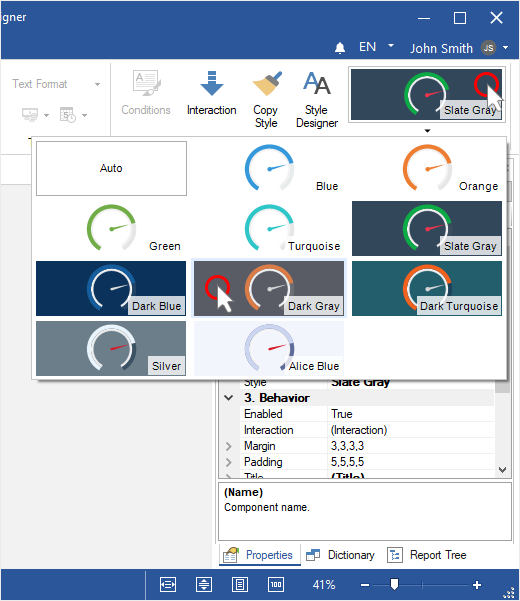Image resolution: width=520 pixels, height=601 pixels.
Task: Choose the Dark Turquoise gauge style
Action: [x=427, y=288]
